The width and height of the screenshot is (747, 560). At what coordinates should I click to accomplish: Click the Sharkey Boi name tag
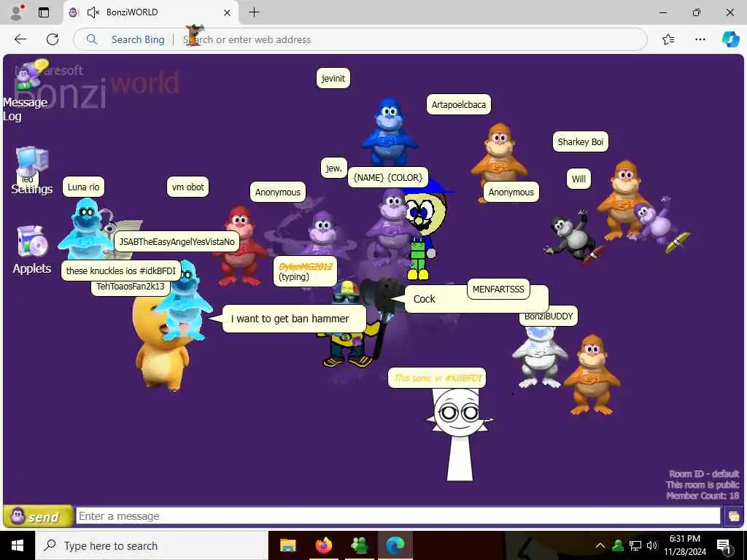point(580,141)
